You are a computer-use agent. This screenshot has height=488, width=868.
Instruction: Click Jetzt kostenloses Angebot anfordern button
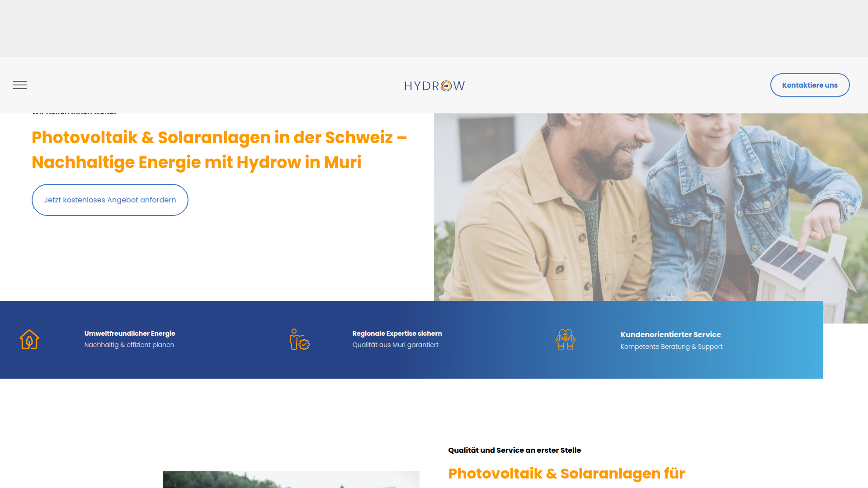110,200
